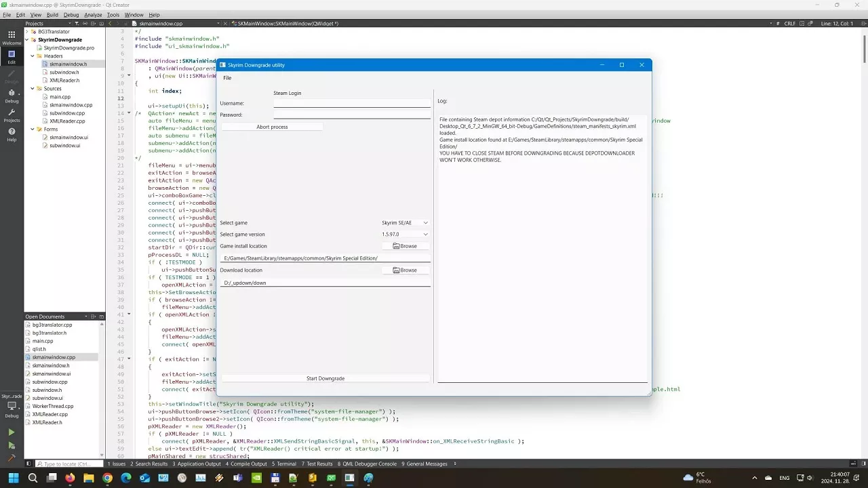Select SkyrimDowngrade.pro in project tree
The height and width of the screenshot is (488, 868).
tap(68, 48)
